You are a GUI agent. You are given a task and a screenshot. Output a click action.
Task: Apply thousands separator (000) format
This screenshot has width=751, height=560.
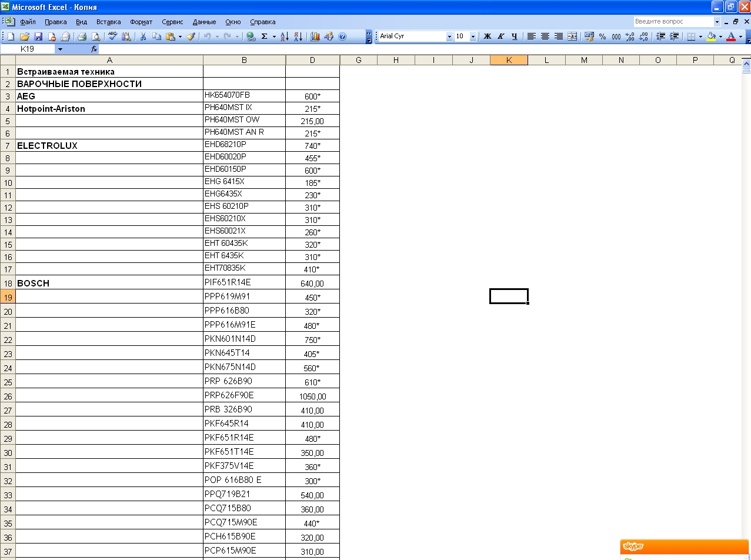coord(616,36)
